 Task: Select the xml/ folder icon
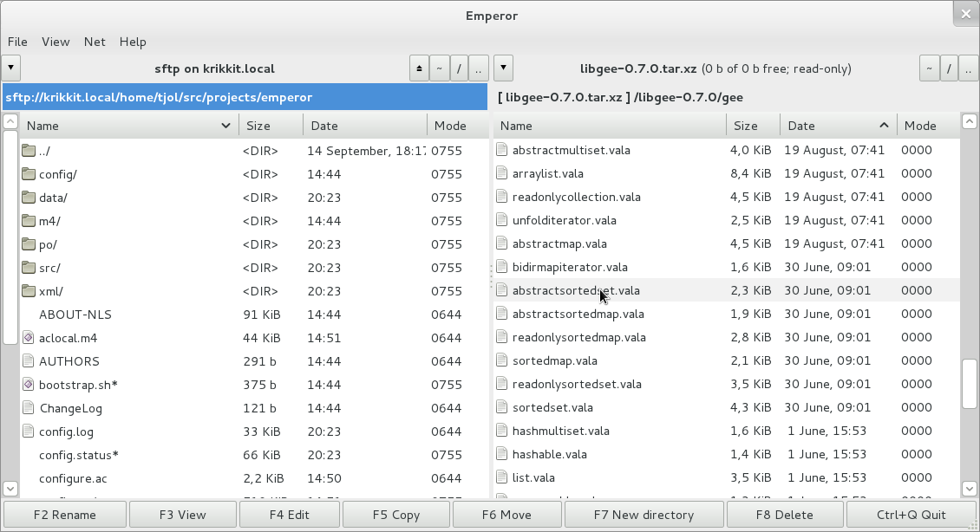click(28, 291)
